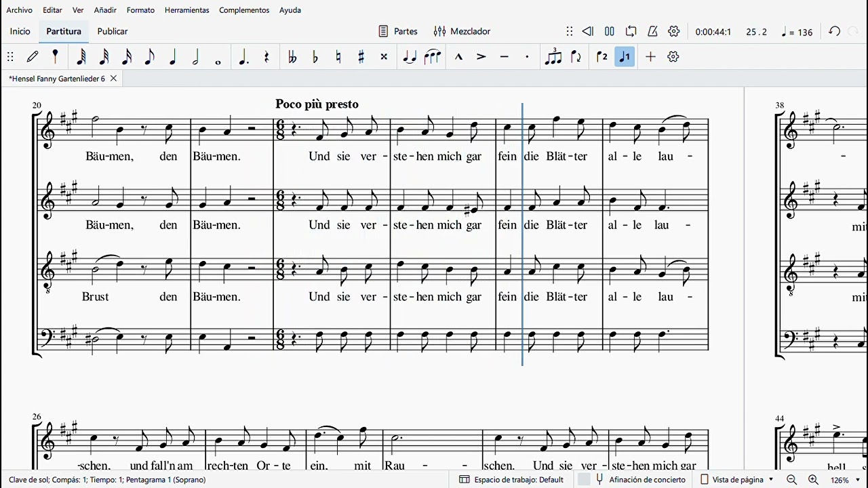The height and width of the screenshot is (488, 868).
Task: Open the Herramientas menu
Action: point(186,10)
